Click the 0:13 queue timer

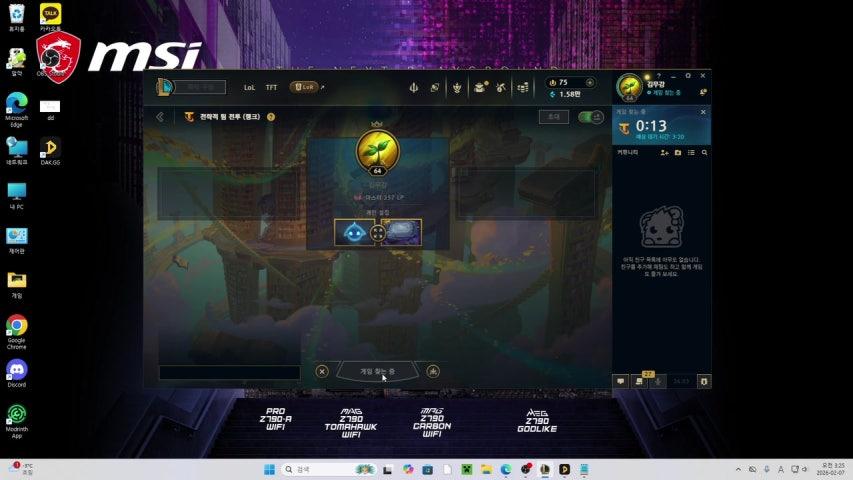651,126
